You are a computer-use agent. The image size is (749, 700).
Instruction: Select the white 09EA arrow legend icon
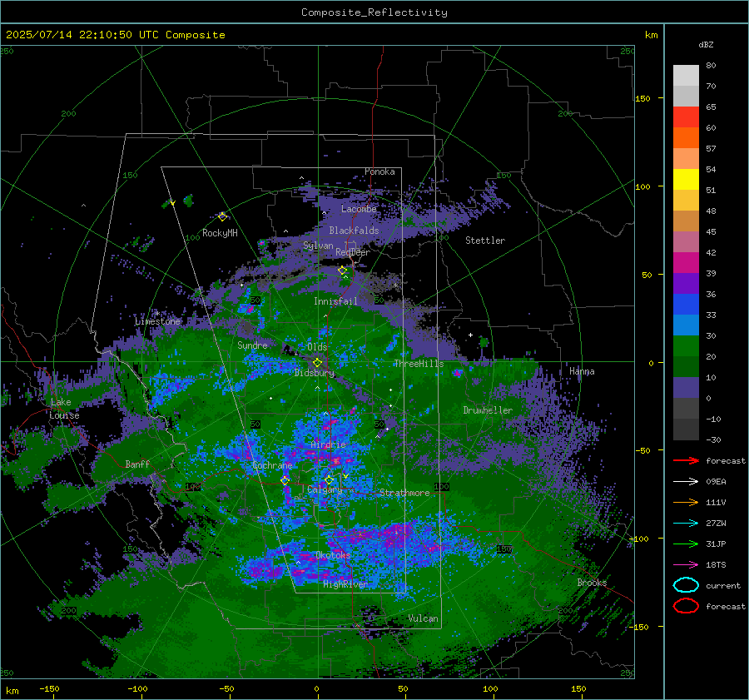coord(686,482)
